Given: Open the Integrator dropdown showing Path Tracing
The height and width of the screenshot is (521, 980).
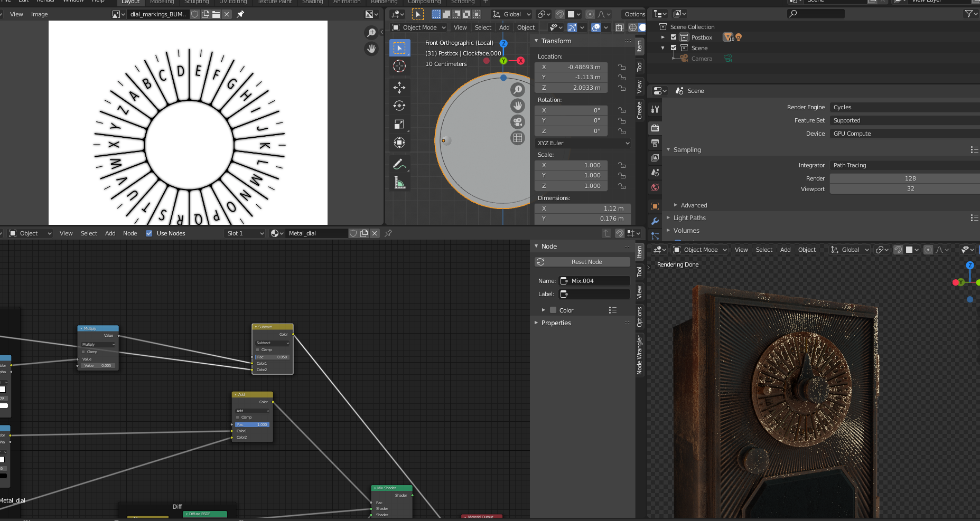Looking at the screenshot, I should coord(904,165).
